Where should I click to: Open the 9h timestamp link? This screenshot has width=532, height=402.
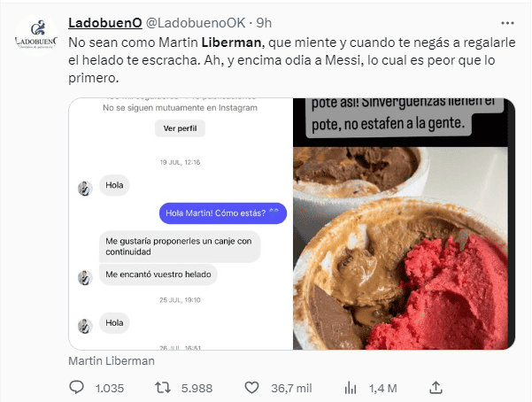point(264,23)
